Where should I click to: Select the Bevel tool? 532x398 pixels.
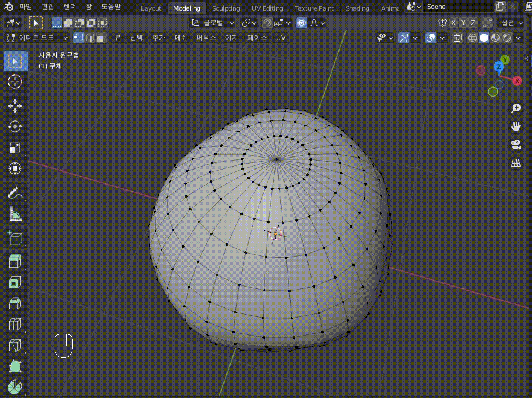coord(15,303)
